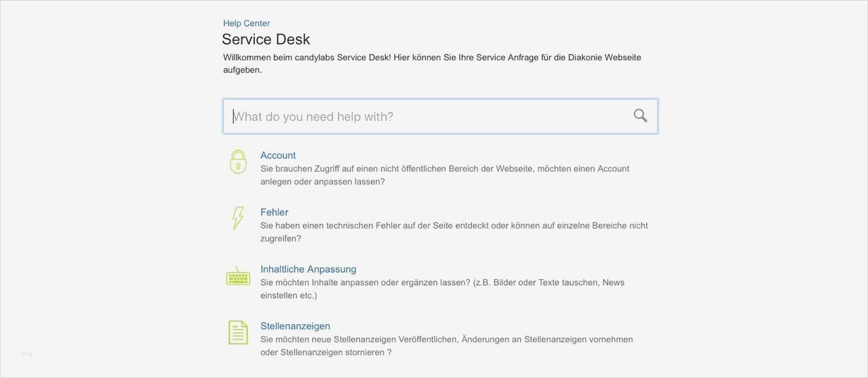
Task: Click the Service Desk page heading
Action: 266,39
